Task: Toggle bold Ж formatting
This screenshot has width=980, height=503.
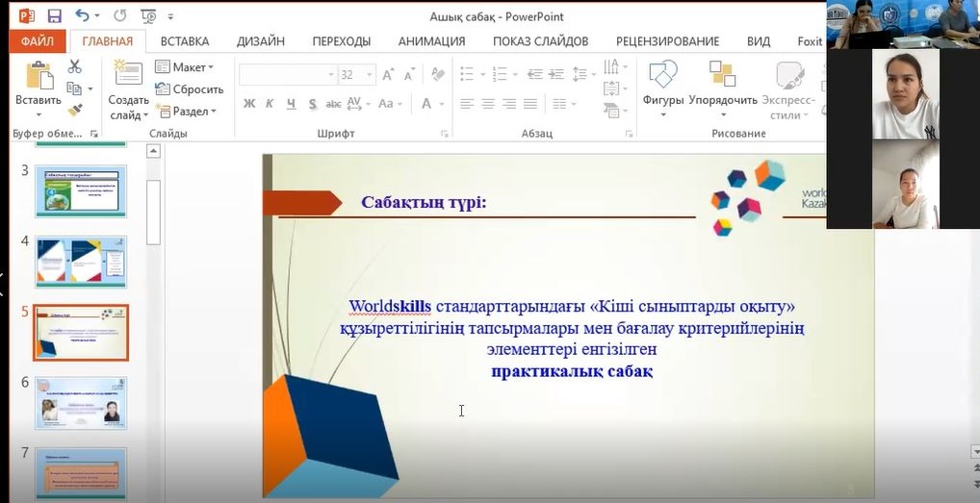Action: 249,104
